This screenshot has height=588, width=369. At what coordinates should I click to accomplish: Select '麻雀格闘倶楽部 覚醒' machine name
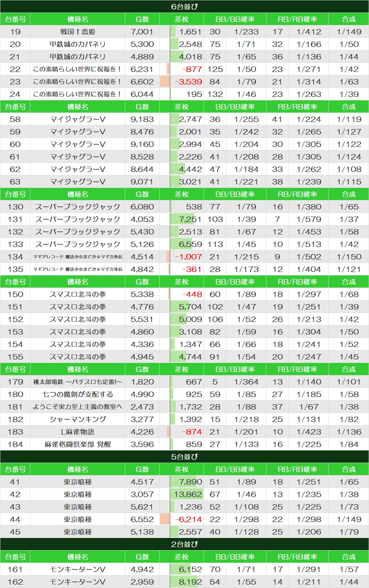(x=78, y=444)
